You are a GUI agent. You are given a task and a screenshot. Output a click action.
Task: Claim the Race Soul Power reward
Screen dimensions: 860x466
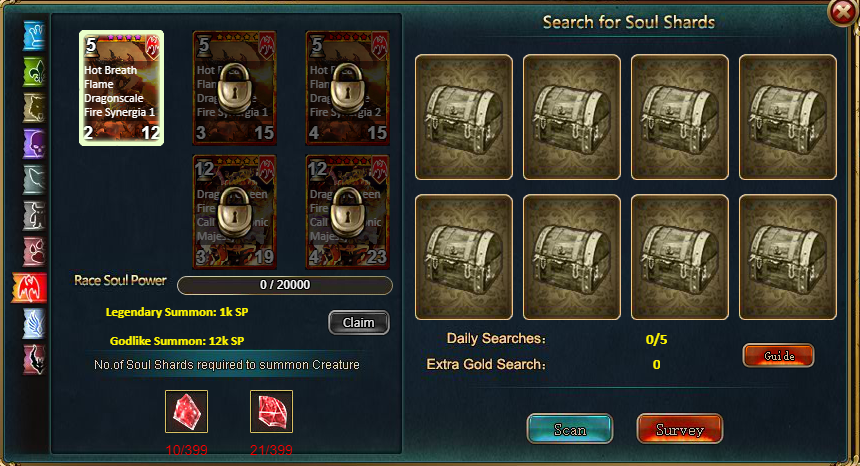tap(359, 322)
